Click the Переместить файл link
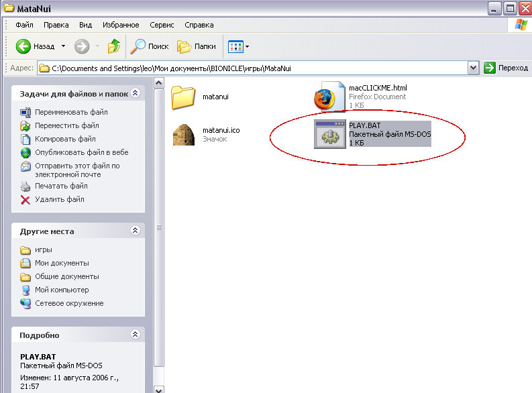Screen dimensions: 532x393 pos(67,125)
